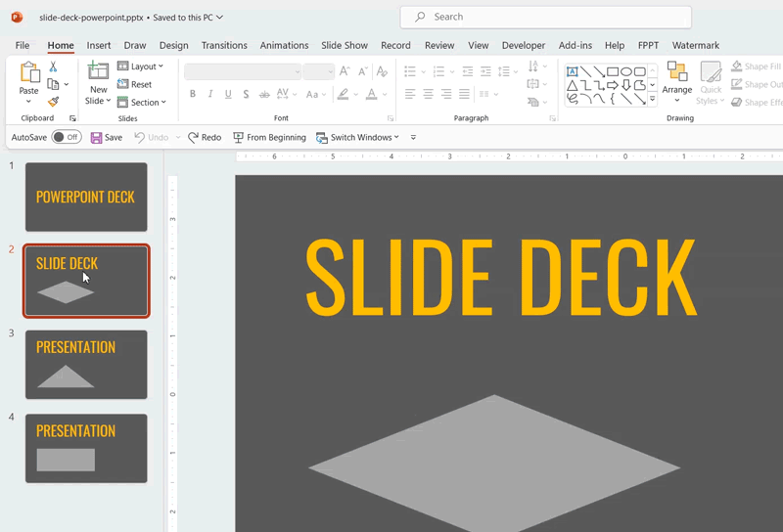Switch to the Slide Show tab
This screenshot has width=783, height=532.
pyautogui.click(x=345, y=45)
